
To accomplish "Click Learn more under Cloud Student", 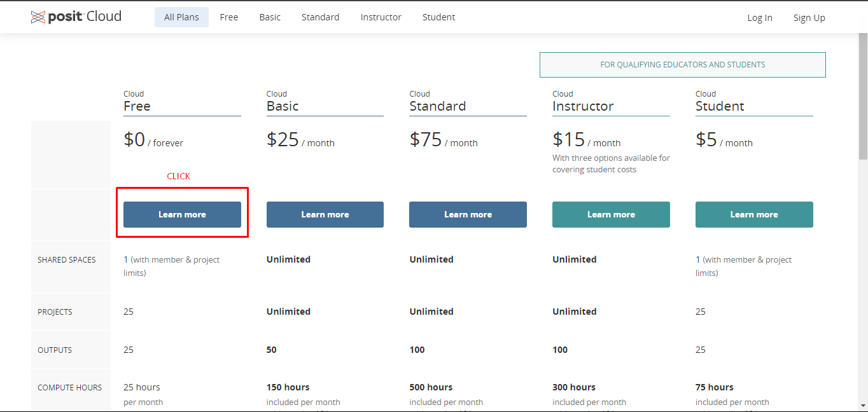I will [x=754, y=214].
